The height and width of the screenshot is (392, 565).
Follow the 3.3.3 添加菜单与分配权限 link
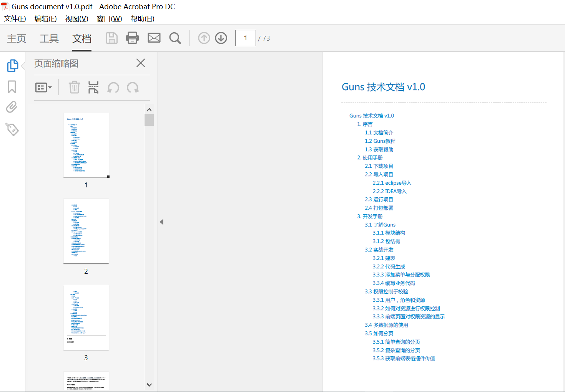pos(401,275)
